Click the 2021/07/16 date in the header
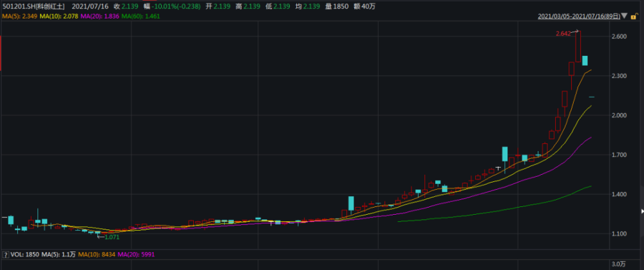This screenshot has height=270, width=644. pyautogui.click(x=90, y=6)
